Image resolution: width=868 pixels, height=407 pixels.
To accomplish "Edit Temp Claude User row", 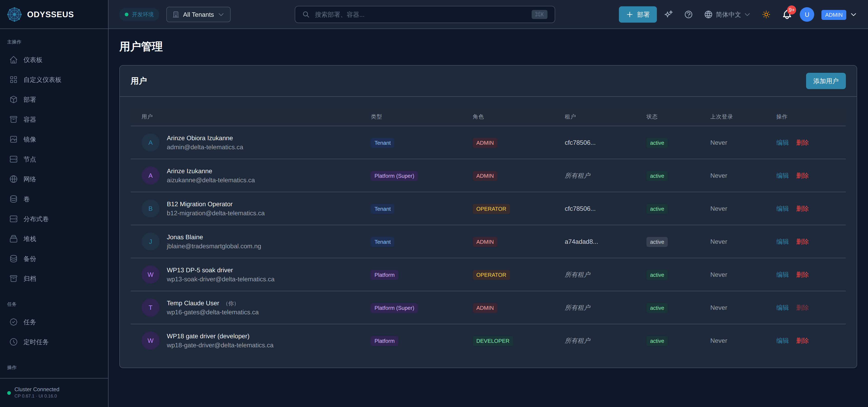I will (x=782, y=308).
